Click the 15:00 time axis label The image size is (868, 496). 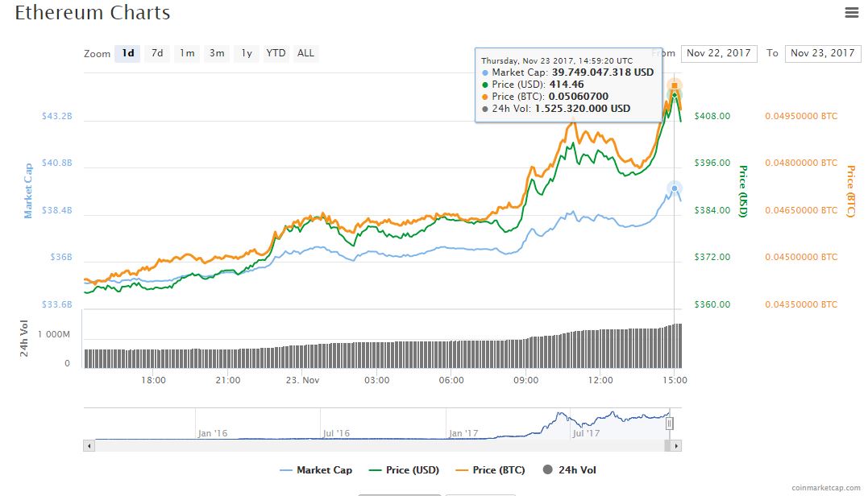pyautogui.click(x=675, y=380)
